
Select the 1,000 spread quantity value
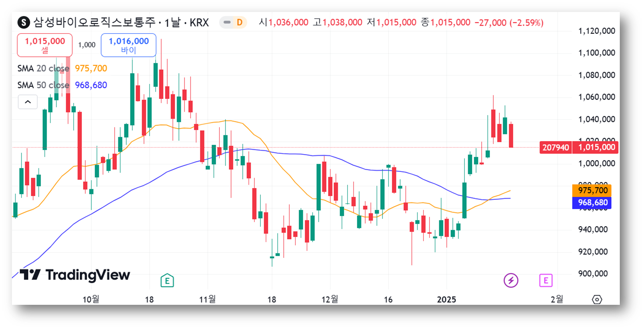(x=87, y=45)
